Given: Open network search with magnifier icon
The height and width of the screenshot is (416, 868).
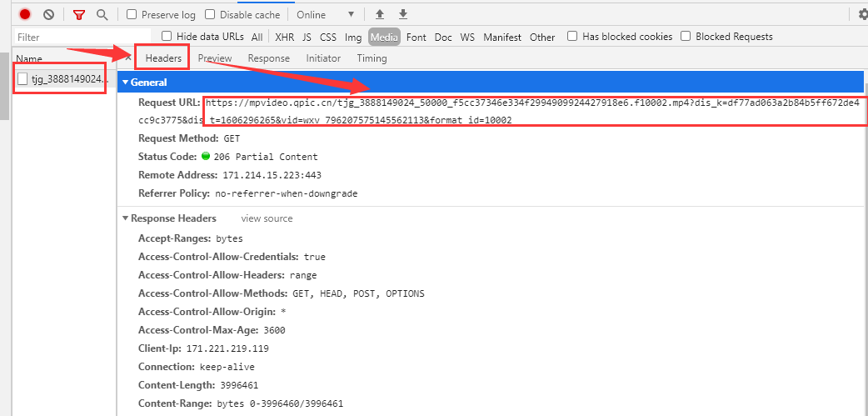Looking at the screenshot, I should (102, 14).
